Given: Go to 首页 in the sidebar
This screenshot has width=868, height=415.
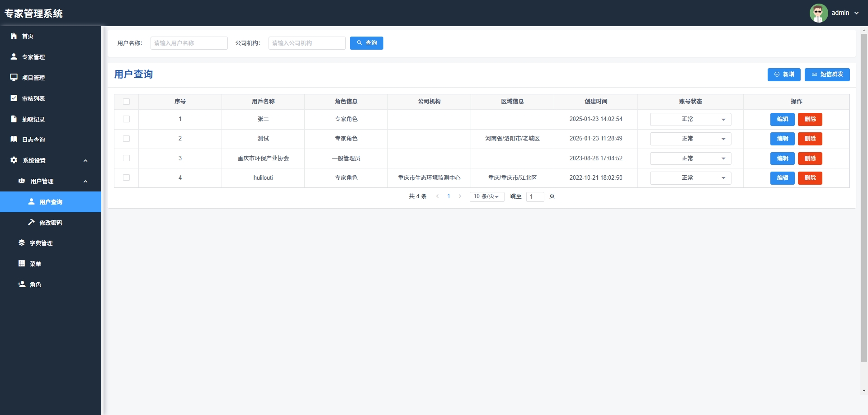Looking at the screenshot, I should click(x=51, y=36).
